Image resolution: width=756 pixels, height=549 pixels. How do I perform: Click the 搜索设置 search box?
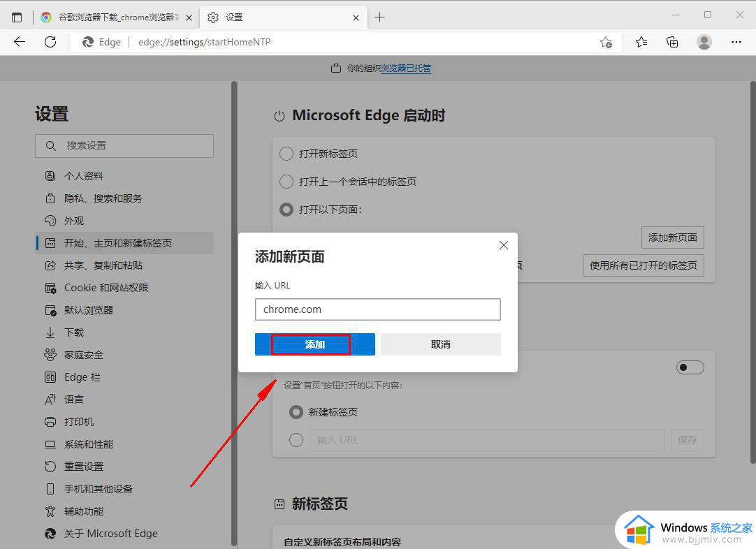(x=124, y=145)
